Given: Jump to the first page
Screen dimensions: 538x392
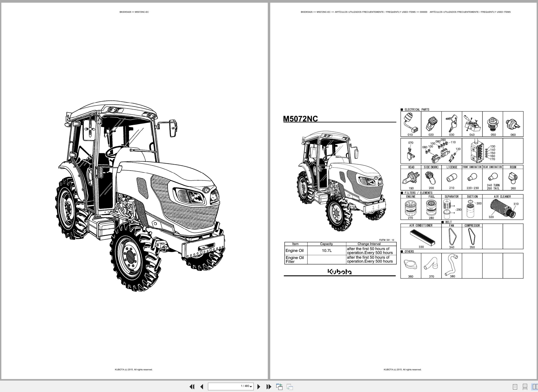Looking at the screenshot, I should click(192, 387).
